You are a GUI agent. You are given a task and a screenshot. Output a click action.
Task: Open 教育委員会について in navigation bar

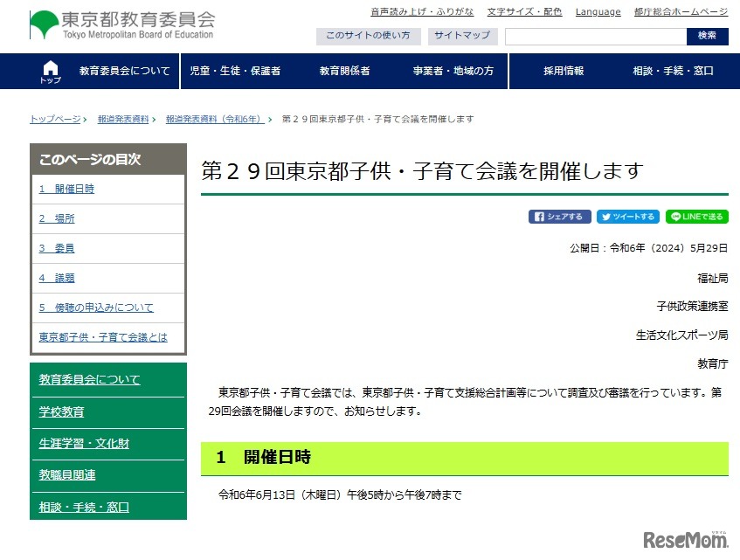coord(124,72)
